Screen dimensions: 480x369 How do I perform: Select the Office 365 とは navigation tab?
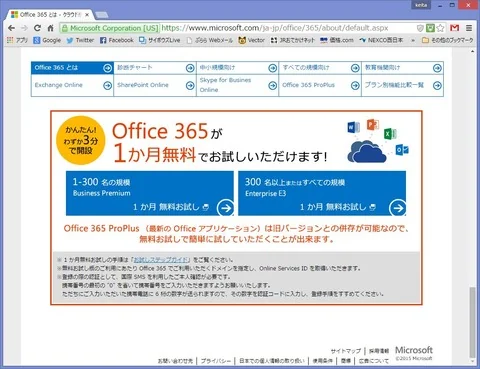72,68
